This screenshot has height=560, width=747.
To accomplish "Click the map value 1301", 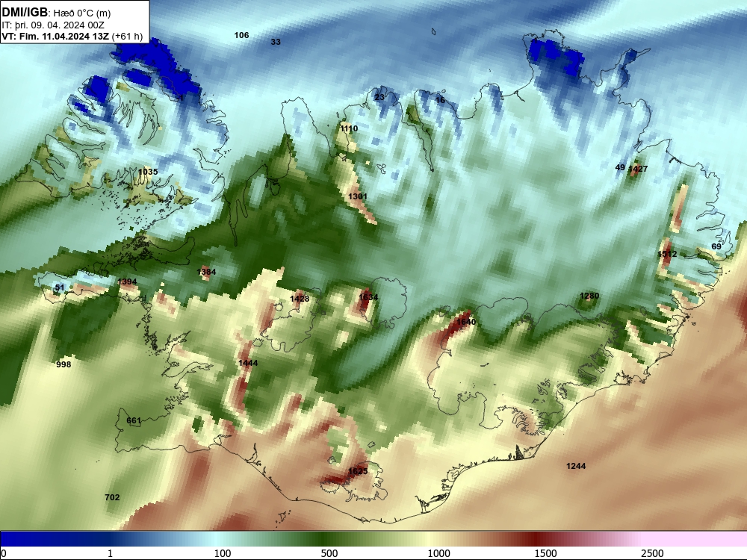I will [357, 196].
